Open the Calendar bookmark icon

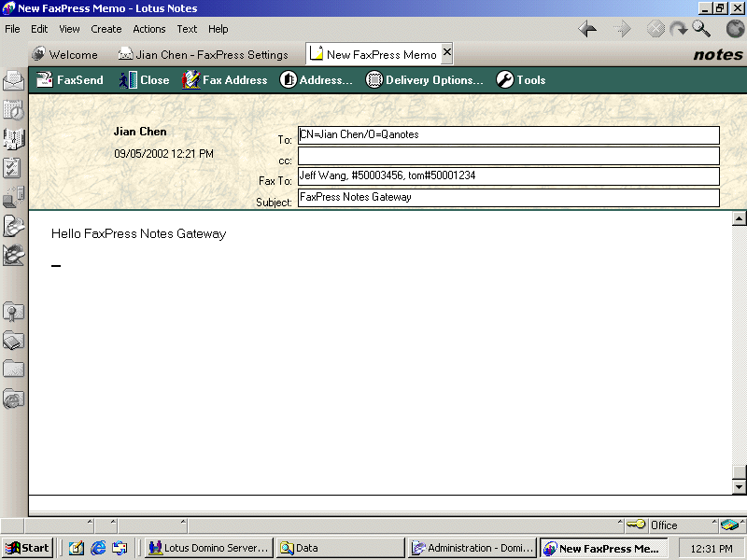click(13, 110)
